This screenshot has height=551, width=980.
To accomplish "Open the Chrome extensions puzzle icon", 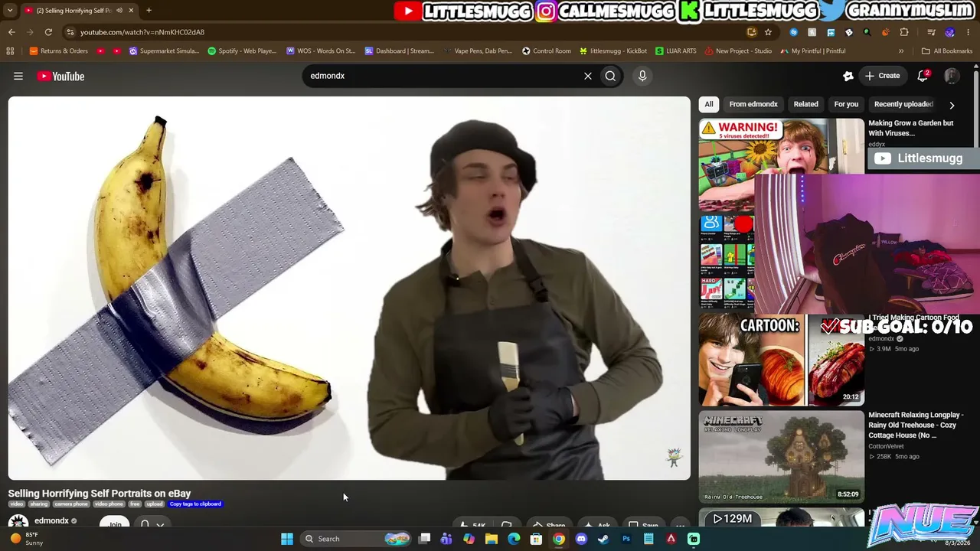I will coord(904,32).
